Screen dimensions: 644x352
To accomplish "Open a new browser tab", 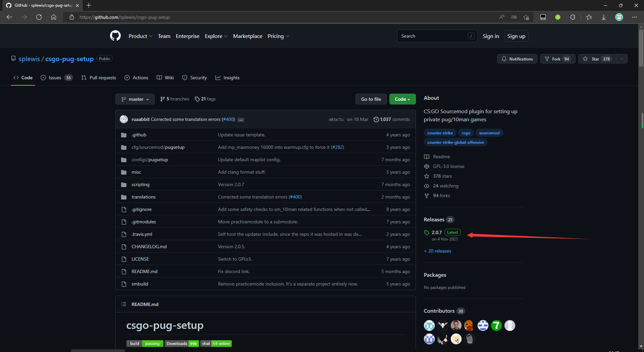I will point(89,5).
